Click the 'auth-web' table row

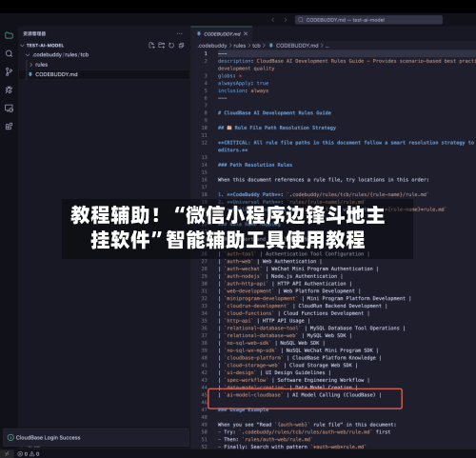click(270, 261)
